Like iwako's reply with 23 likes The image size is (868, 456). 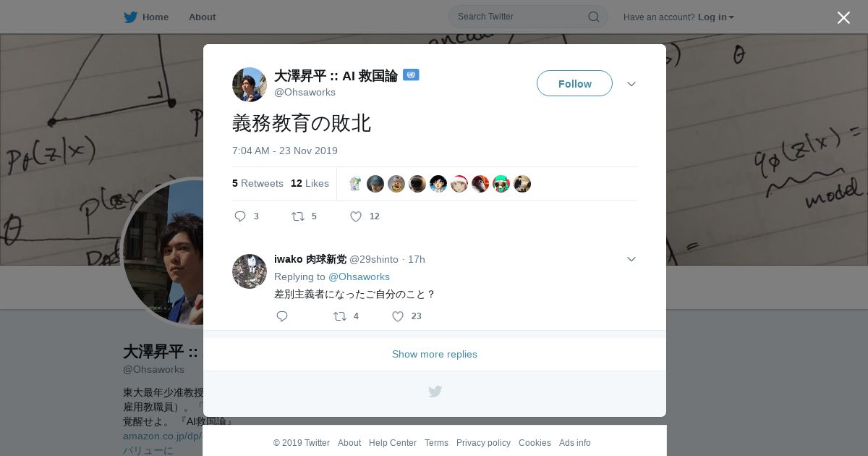398,316
